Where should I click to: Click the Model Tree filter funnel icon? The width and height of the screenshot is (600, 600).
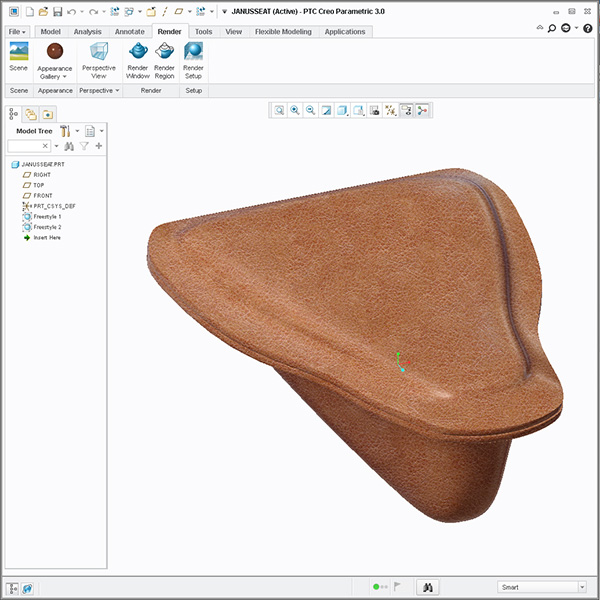click(84, 146)
